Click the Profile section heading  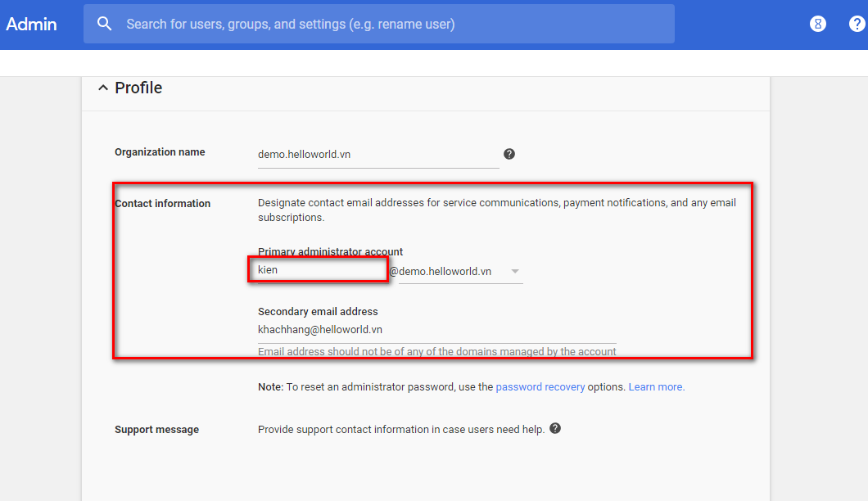138,88
